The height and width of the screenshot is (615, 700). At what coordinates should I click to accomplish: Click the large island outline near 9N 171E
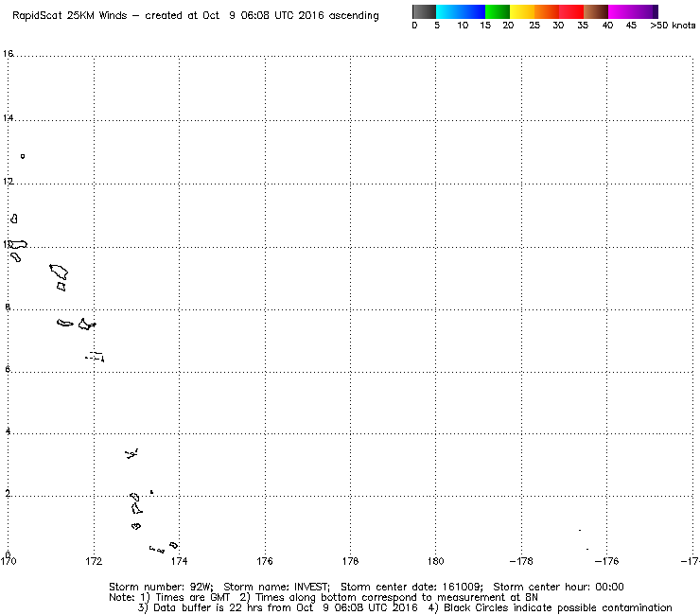pos(59,272)
